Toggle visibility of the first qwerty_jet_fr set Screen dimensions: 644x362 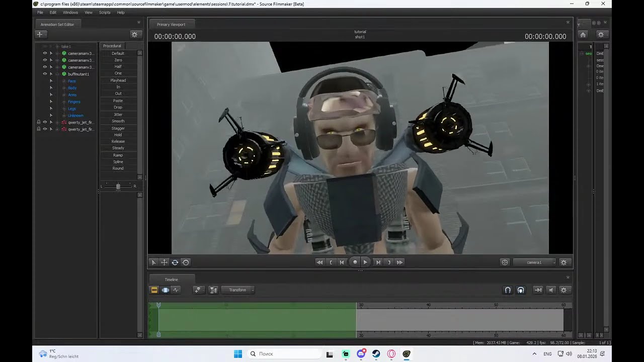[x=45, y=122]
